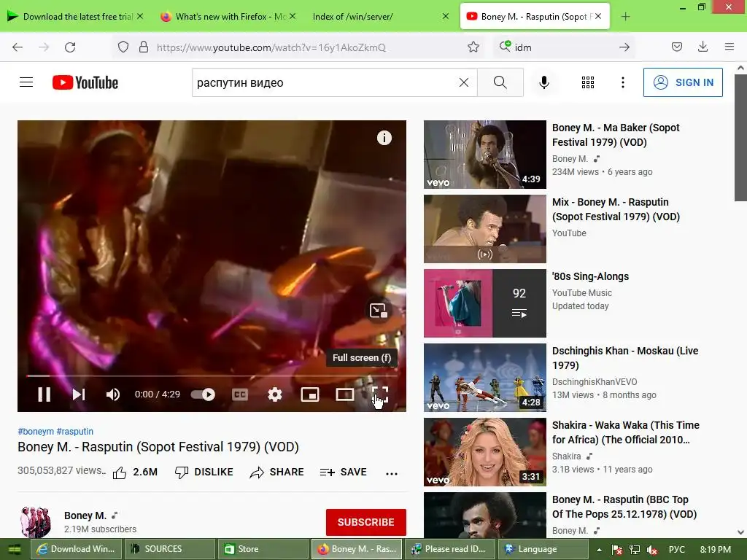Viewport: 747px width, 560px height.
Task: Open the video info card icon
Action: point(384,138)
